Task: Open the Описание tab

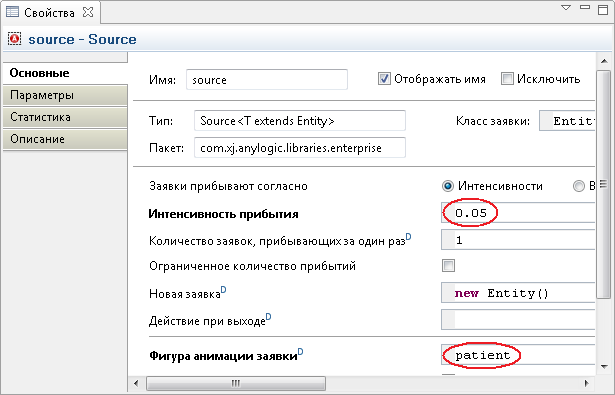Action: click(x=65, y=139)
